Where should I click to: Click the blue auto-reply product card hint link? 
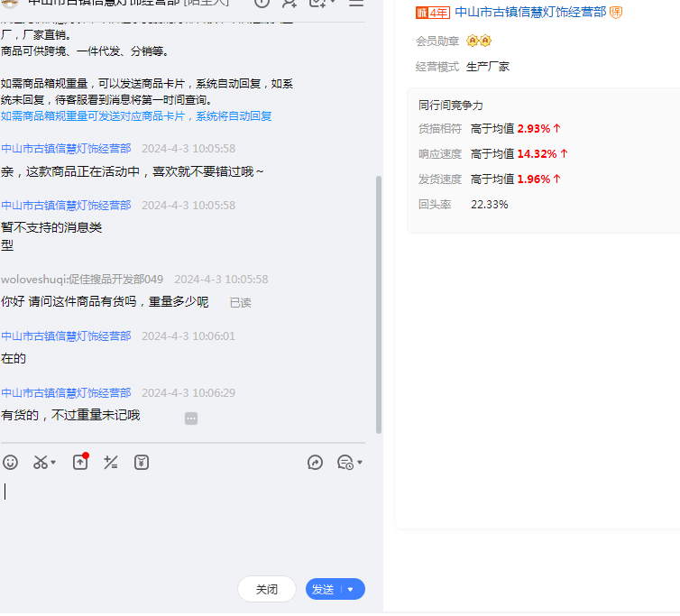pyautogui.click(x=136, y=116)
